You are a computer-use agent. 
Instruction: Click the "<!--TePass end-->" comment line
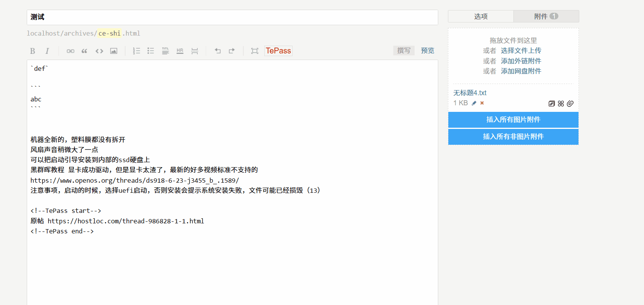tap(62, 231)
